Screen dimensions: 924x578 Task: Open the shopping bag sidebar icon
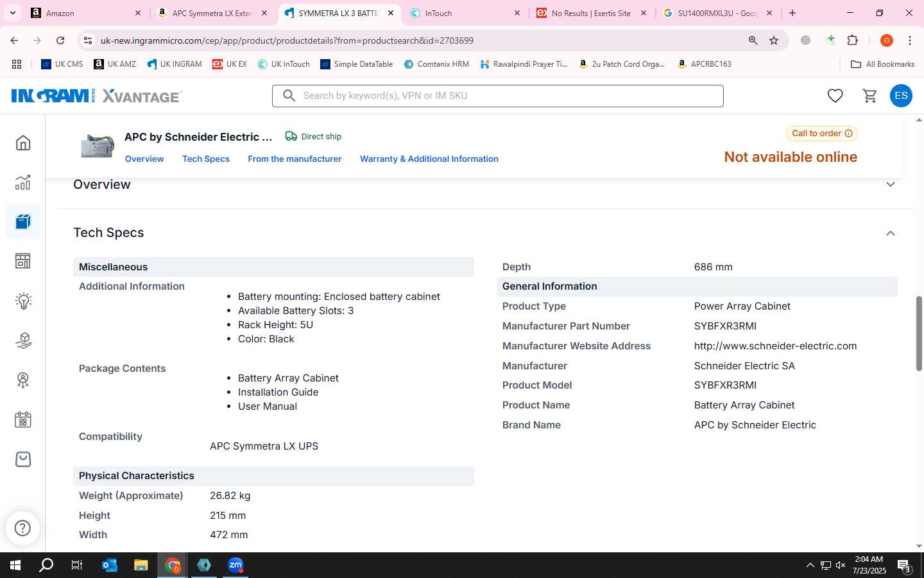[x=23, y=459]
